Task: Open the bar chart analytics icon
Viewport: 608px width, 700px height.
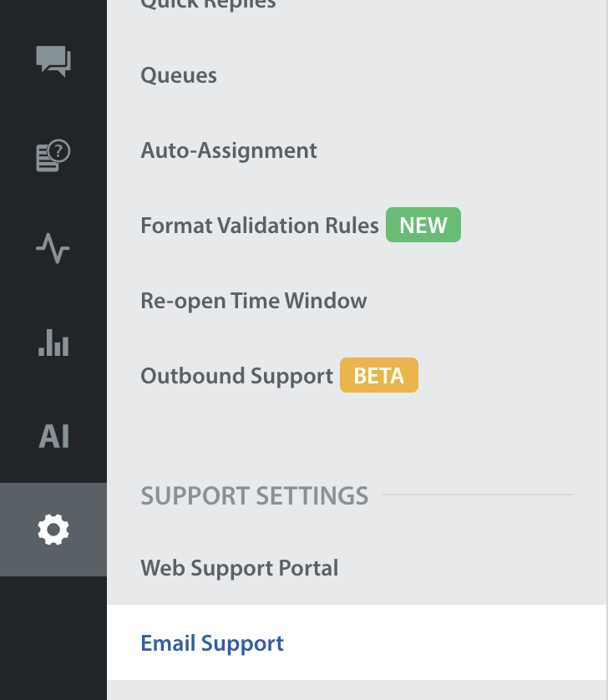Action: [53, 342]
